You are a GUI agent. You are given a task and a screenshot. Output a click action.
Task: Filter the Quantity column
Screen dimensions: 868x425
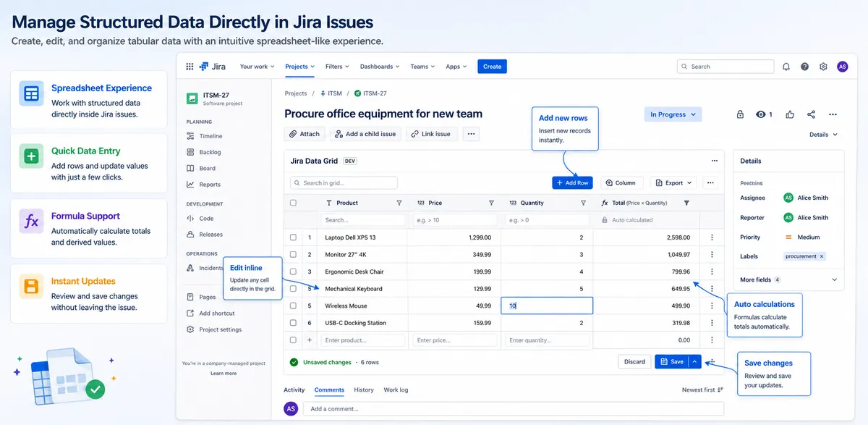584,203
